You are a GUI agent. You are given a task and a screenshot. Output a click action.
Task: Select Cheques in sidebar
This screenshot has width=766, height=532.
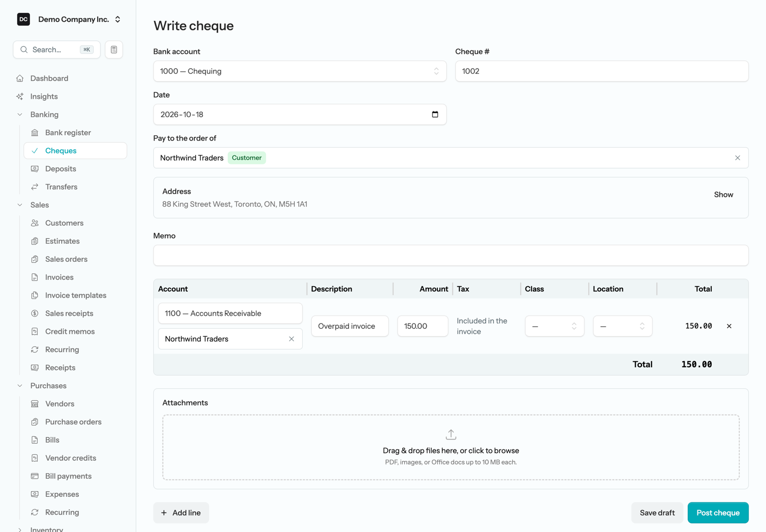pyautogui.click(x=76, y=151)
